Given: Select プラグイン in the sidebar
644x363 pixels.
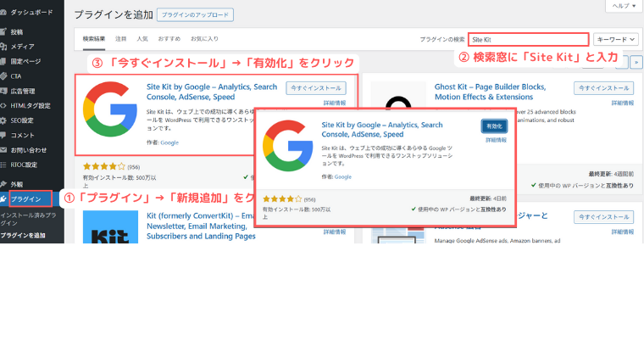Looking at the screenshot, I should 26,199.
